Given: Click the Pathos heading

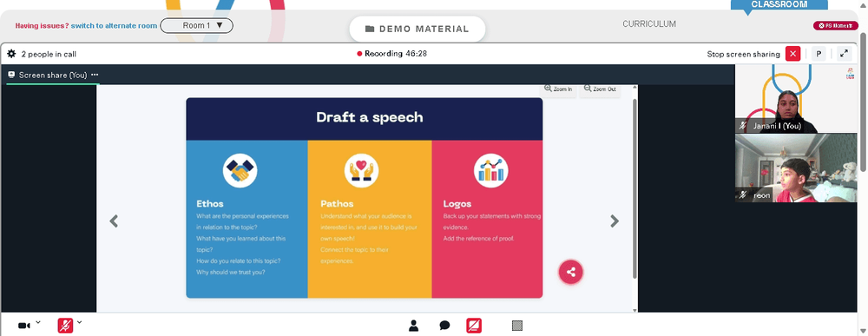Looking at the screenshot, I should point(337,204).
